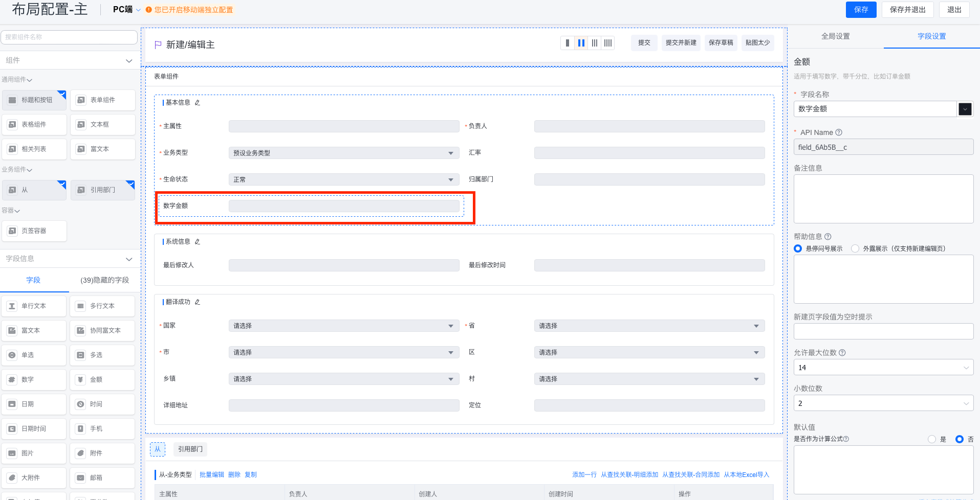Screen dimensions: 980x500
Task: Click the edit pencil next to 基本信息
Action: pyautogui.click(x=198, y=103)
